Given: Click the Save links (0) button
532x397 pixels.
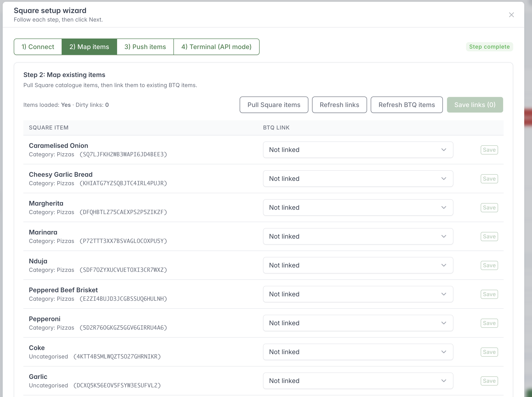Looking at the screenshot, I should click(x=475, y=105).
